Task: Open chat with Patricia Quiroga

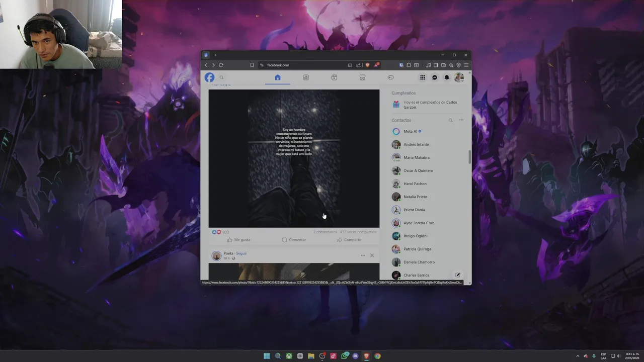Action: 428,249
